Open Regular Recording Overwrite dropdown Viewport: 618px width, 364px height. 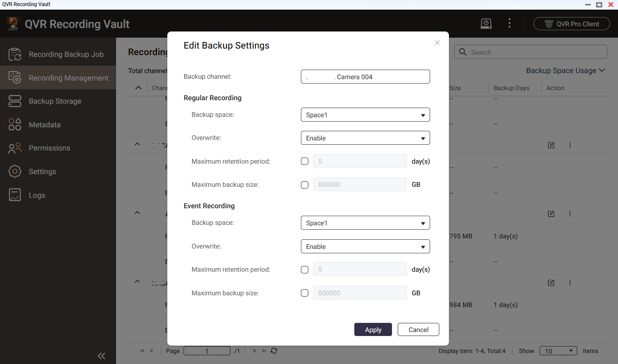(365, 138)
